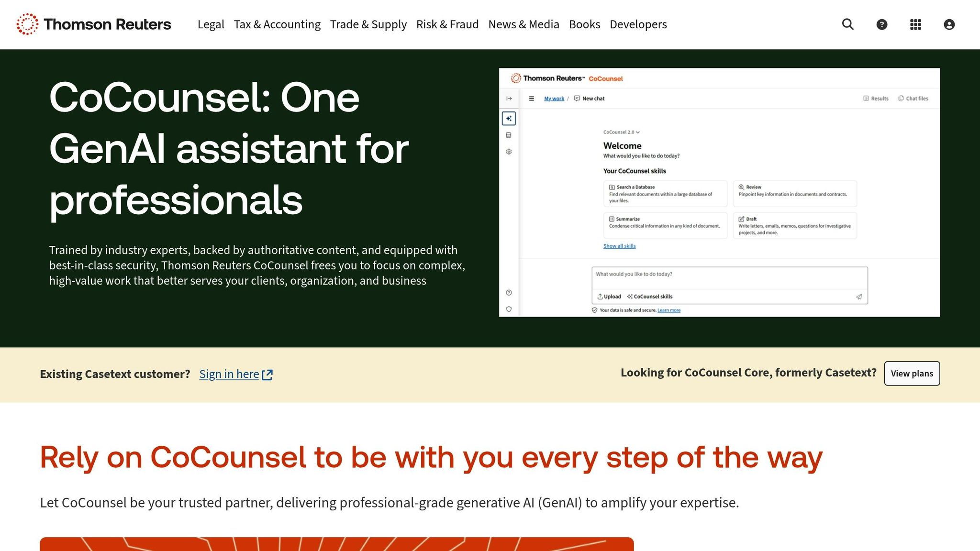
Task: Click the 'Rely on CoCounsel' heading
Action: (431, 457)
